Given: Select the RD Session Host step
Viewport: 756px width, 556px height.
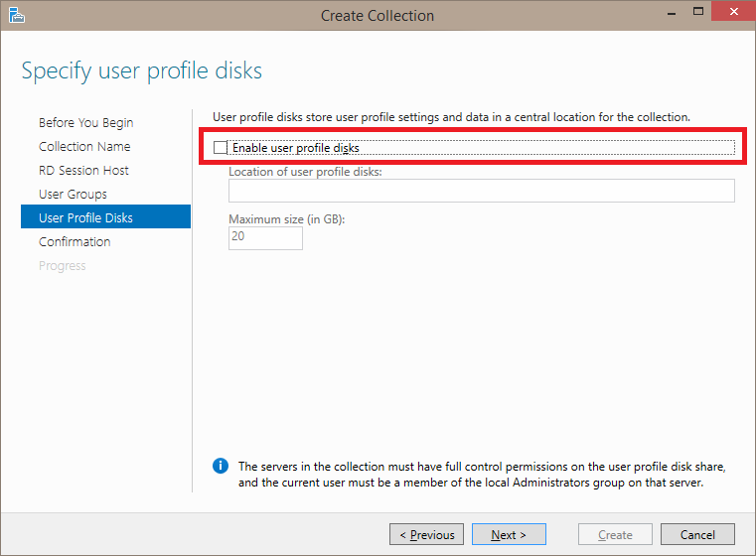Looking at the screenshot, I should pos(83,171).
